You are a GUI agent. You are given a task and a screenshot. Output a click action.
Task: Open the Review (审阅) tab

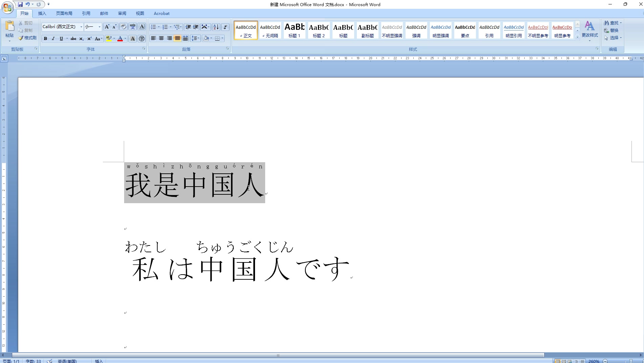click(x=122, y=14)
